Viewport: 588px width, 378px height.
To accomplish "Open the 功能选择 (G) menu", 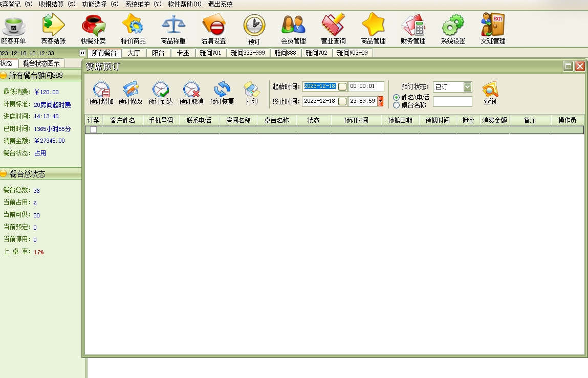I will [100, 4].
